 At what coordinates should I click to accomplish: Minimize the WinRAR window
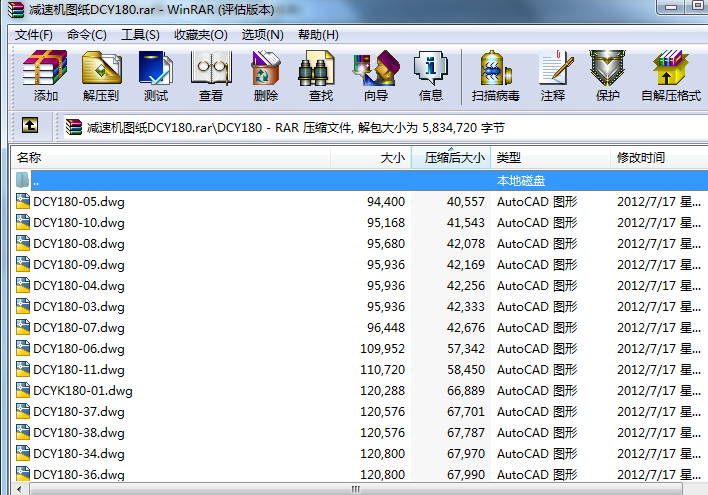click(x=671, y=7)
